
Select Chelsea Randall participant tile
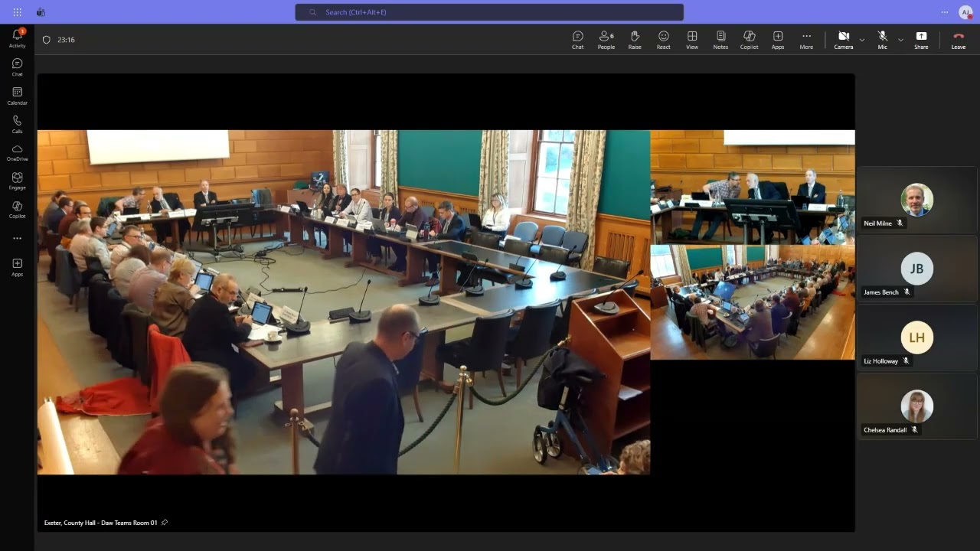click(916, 406)
